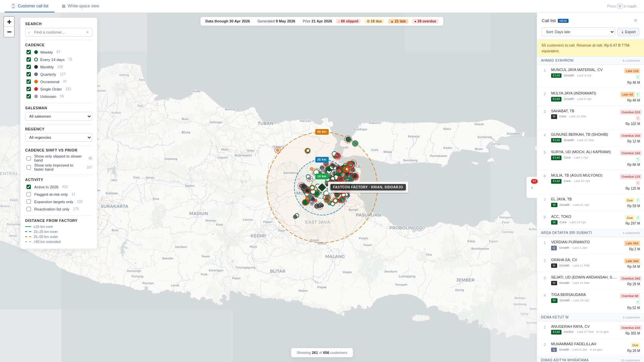Zoom in the map with plus button
Screen dimensions: 644x362
(x=9, y=22)
